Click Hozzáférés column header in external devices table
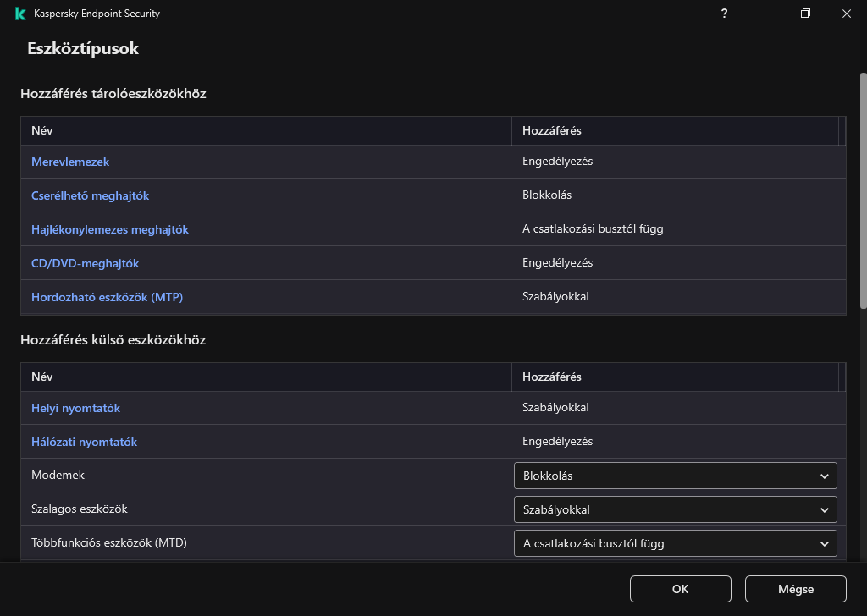 tap(551, 377)
